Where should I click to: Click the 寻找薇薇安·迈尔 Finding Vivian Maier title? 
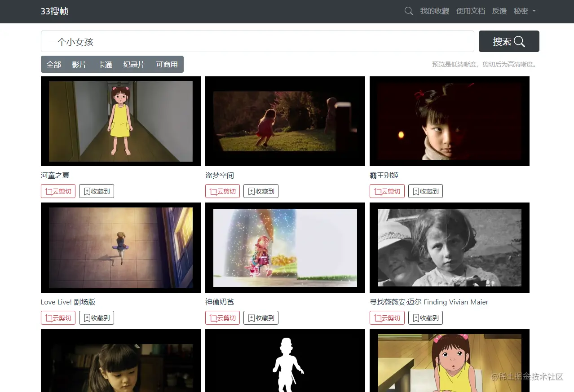tap(429, 302)
